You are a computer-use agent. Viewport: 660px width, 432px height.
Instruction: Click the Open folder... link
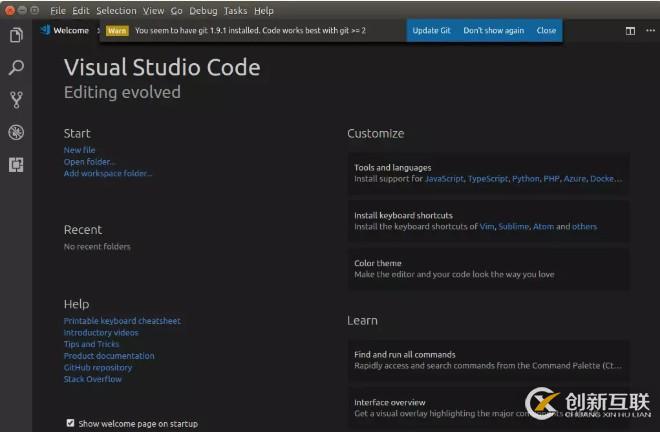[x=90, y=162]
